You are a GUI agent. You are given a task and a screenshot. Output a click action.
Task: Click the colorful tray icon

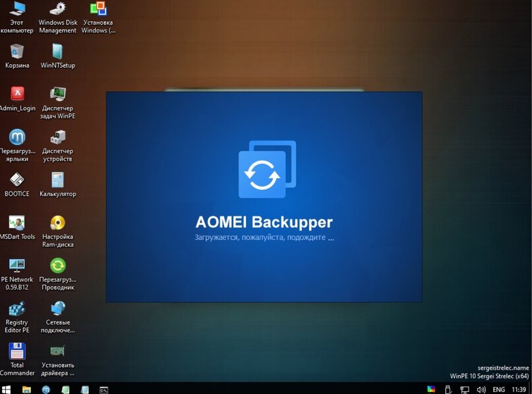pos(431,389)
